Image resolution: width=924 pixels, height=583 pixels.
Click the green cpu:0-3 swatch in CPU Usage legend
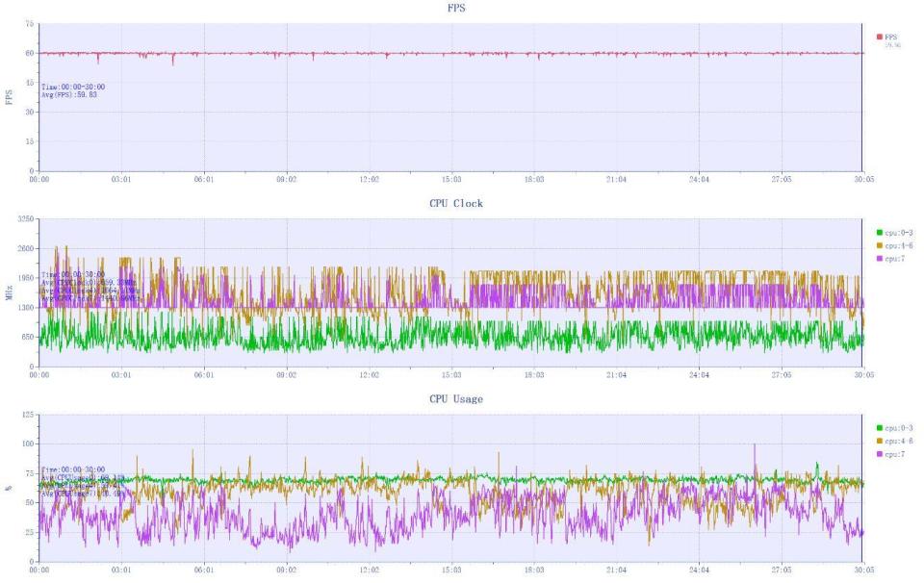(x=879, y=428)
